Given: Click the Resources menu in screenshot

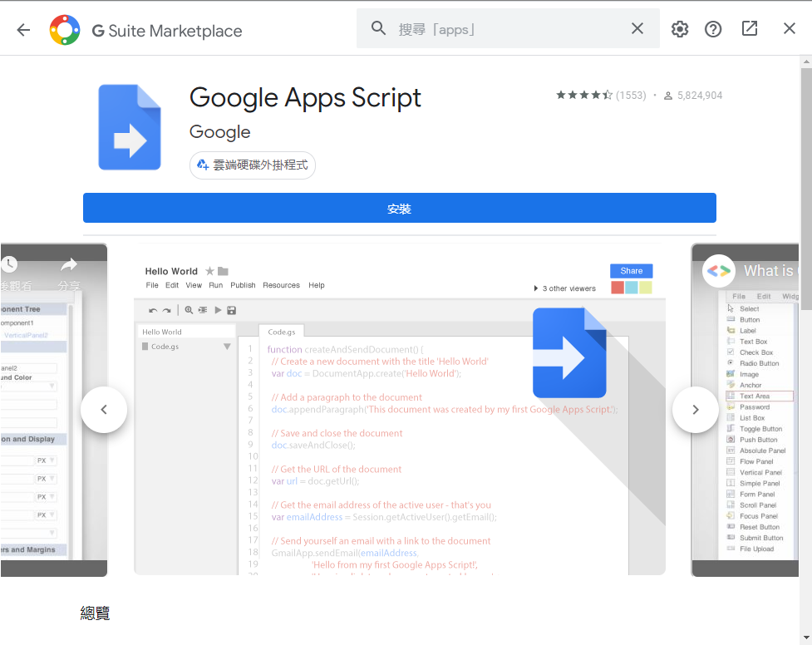Looking at the screenshot, I should (281, 285).
